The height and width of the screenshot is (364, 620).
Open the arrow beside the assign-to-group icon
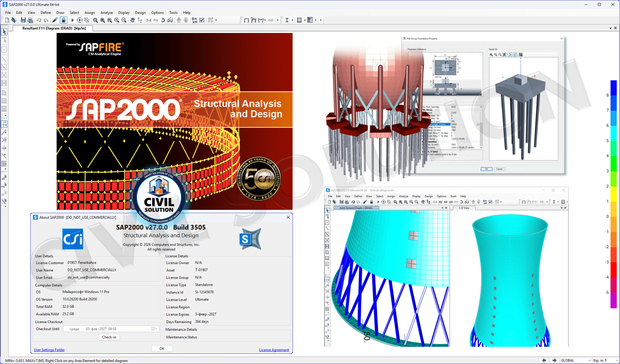216,20
